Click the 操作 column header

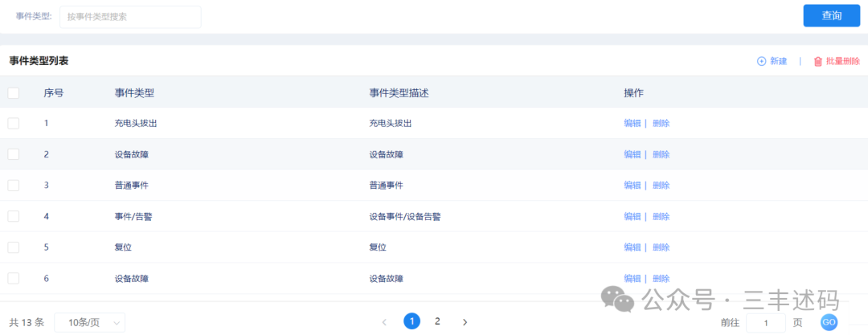[x=634, y=93]
